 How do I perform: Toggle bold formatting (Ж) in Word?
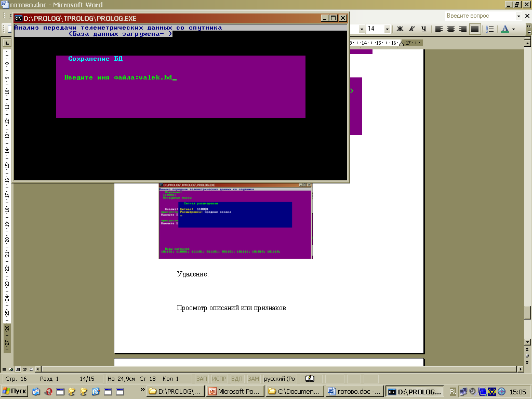400,29
